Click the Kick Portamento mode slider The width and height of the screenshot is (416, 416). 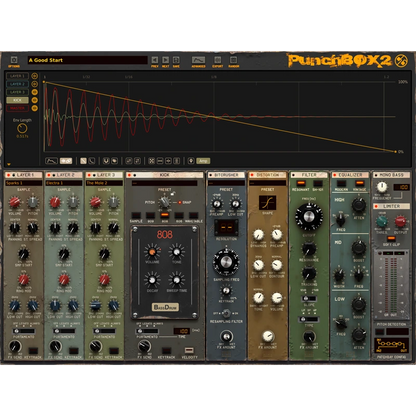(147, 331)
